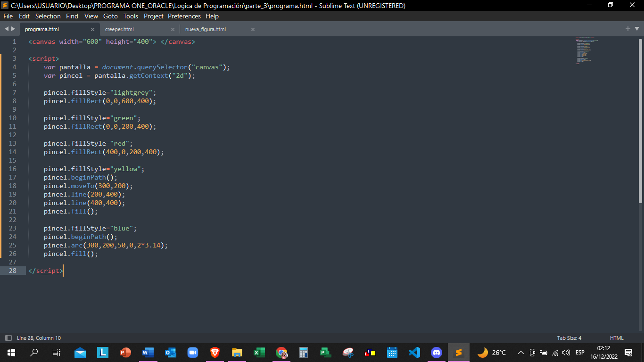Image resolution: width=644 pixels, height=362 pixels.
Task: Open the Preferences menu
Action: tap(184, 16)
